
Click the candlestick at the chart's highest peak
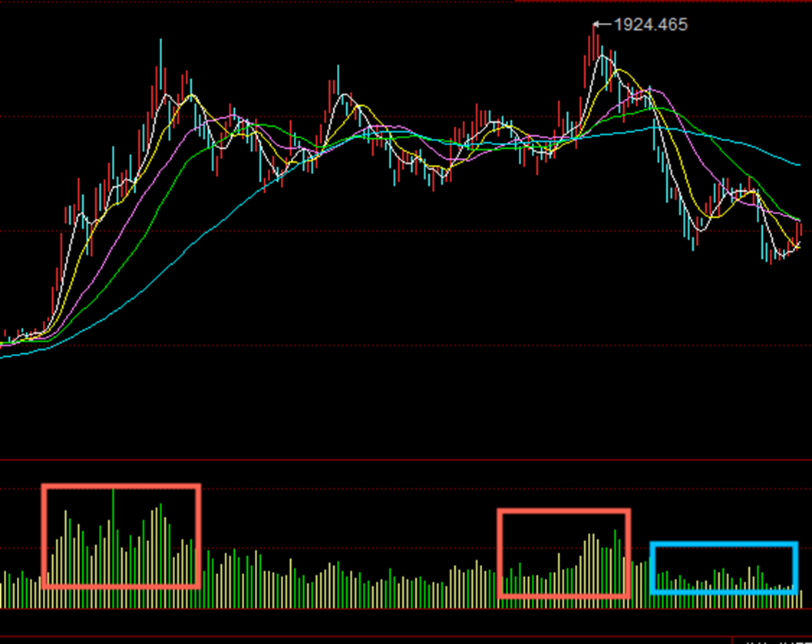(593, 46)
